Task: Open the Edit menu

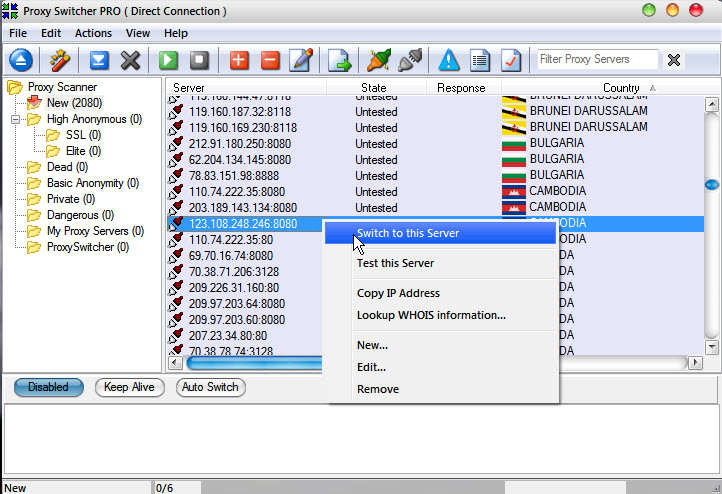Action: (51, 33)
